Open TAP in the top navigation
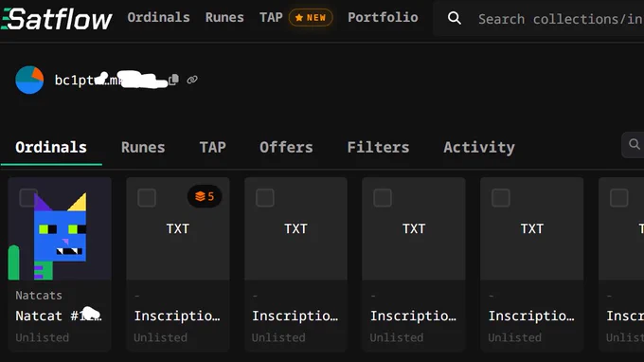 [271, 17]
